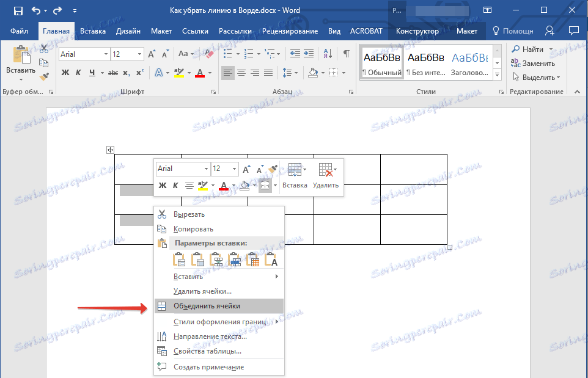Toggle italic К in ribbon

point(78,73)
